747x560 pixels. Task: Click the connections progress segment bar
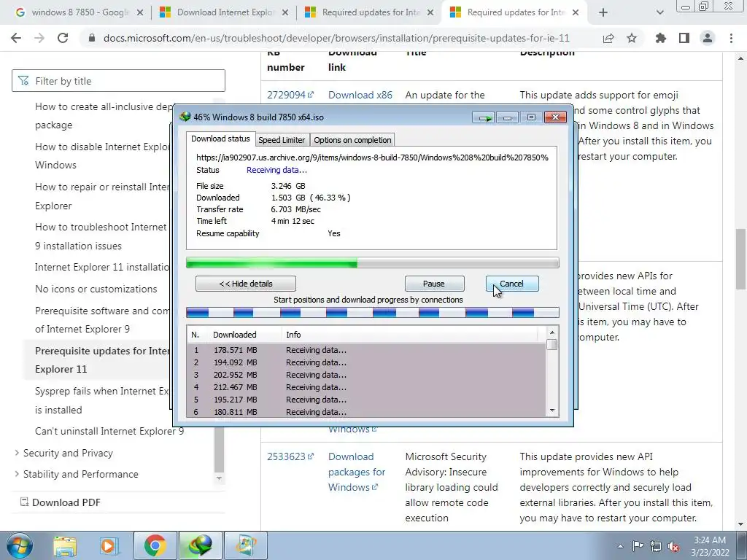tap(372, 312)
